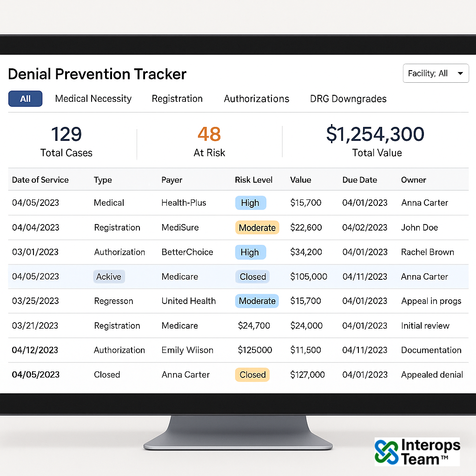Screen dimensions: 476x476
Task: Click the Interops Team logo
Action: pos(417,452)
